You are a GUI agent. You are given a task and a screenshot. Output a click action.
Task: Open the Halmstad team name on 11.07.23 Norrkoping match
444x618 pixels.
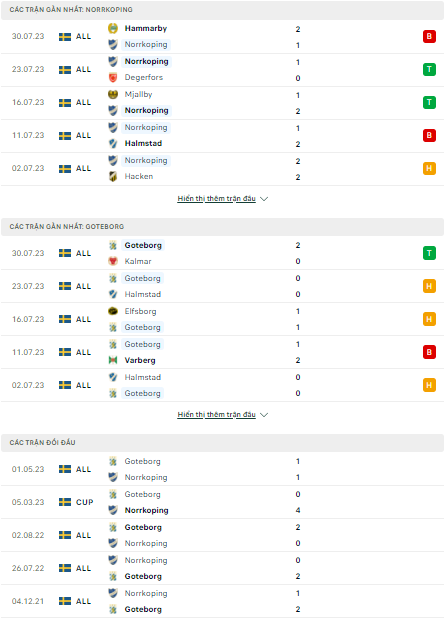143,143
